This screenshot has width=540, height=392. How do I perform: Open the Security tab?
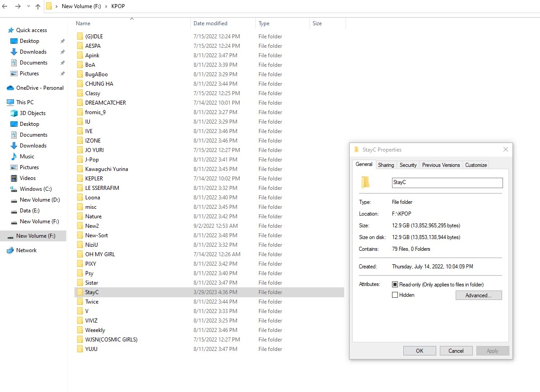[x=408, y=165]
